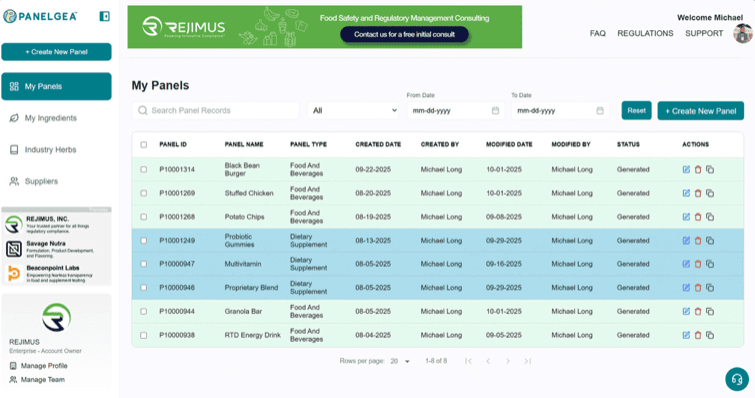Delete the Stuffed Chicken panel

[x=698, y=193]
